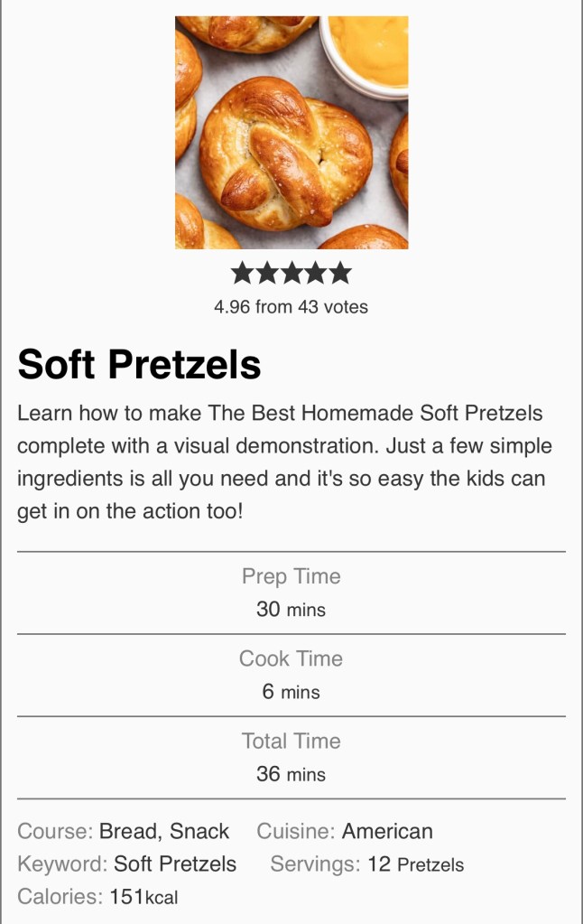
Task: Click the "12" servings number
Action: (379, 864)
